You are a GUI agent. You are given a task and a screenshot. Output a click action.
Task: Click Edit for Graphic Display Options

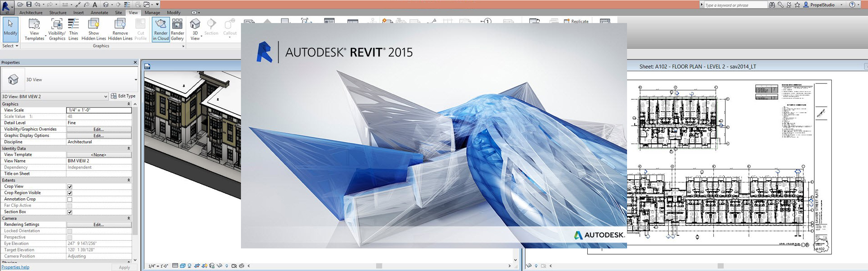click(x=99, y=135)
